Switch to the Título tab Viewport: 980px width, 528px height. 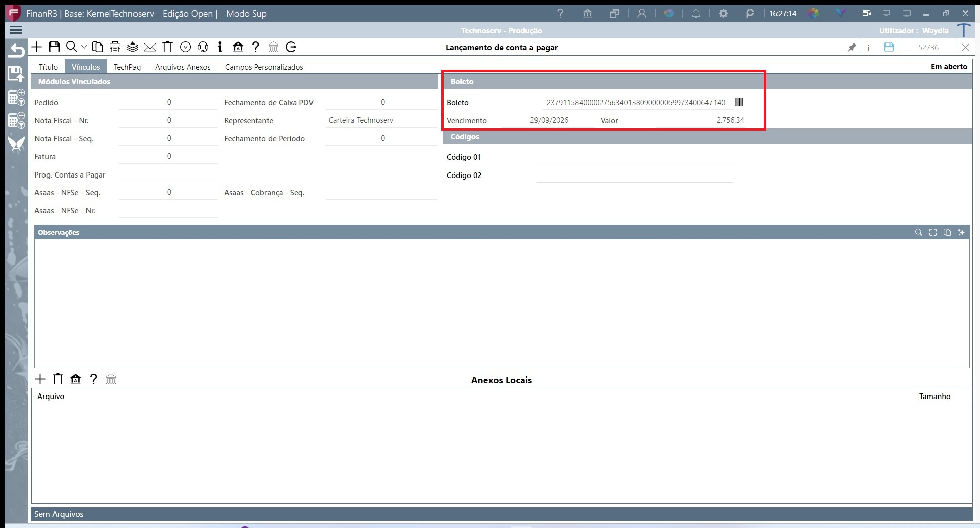click(x=49, y=67)
